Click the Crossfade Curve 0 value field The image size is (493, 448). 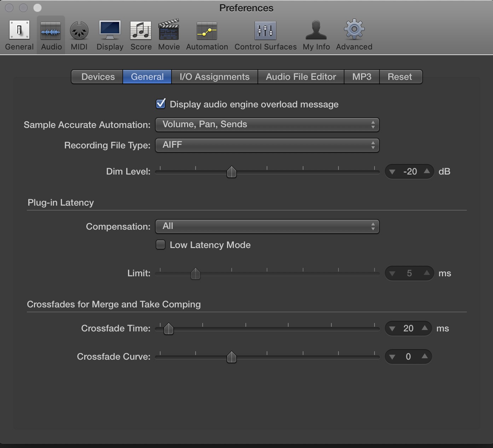(x=408, y=357)
